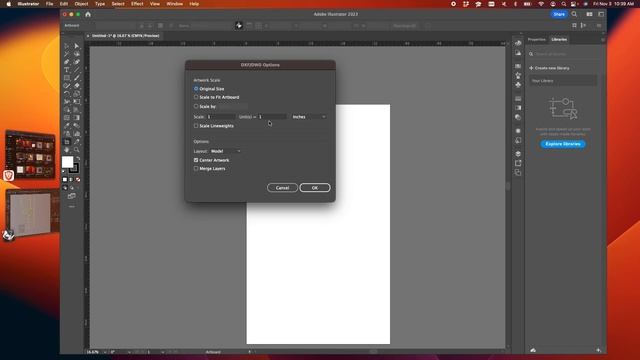Click Create new library link
640x360 pixels.
click(x=549, y=68)
